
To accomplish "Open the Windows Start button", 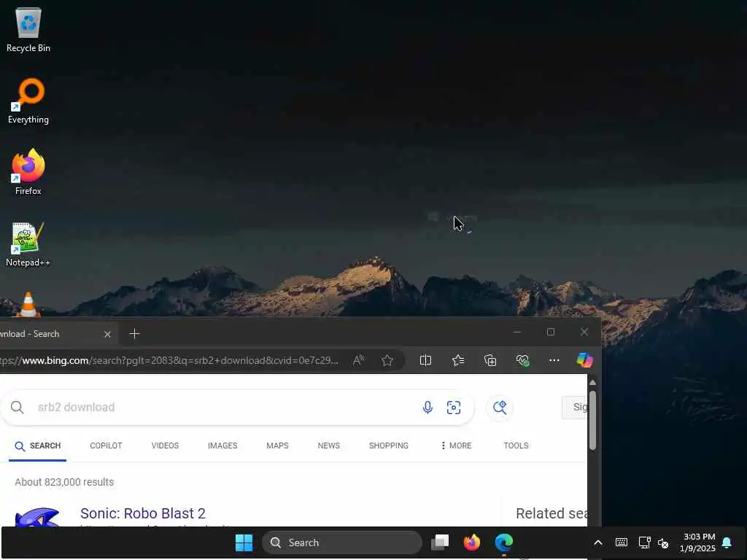I will coord(244,542).
